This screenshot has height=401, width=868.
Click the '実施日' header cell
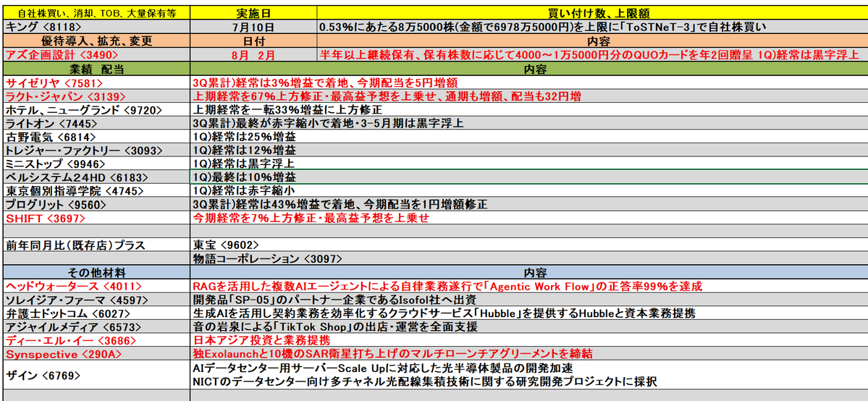click(254, 12)
